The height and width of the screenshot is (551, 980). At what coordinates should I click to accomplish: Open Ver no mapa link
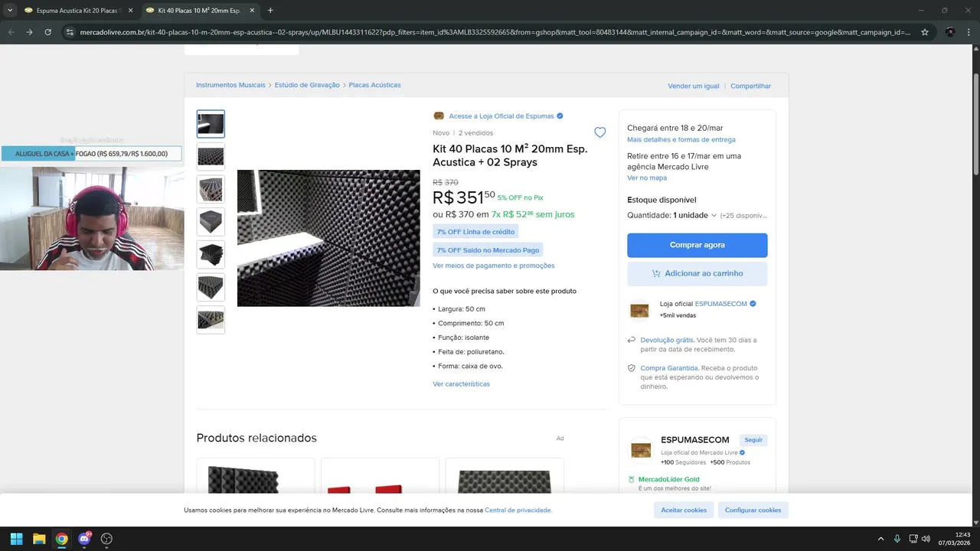pos(647,178)
